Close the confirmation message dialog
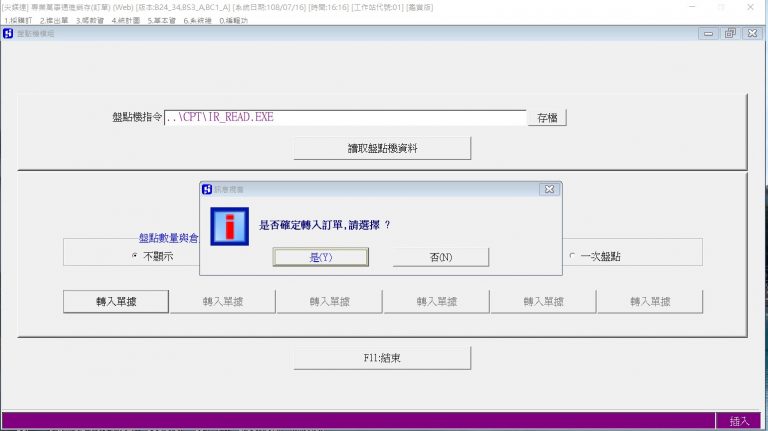768x431 pixels. coord(550,189)
